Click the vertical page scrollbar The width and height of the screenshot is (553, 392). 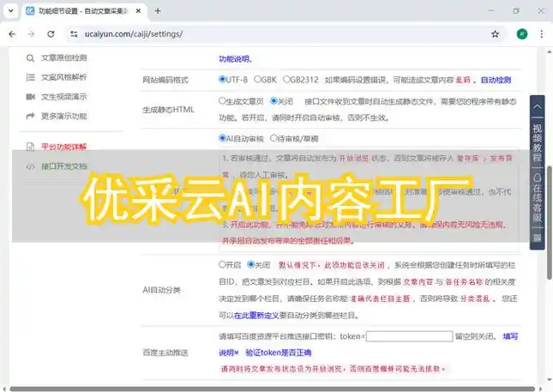point(549,222)
